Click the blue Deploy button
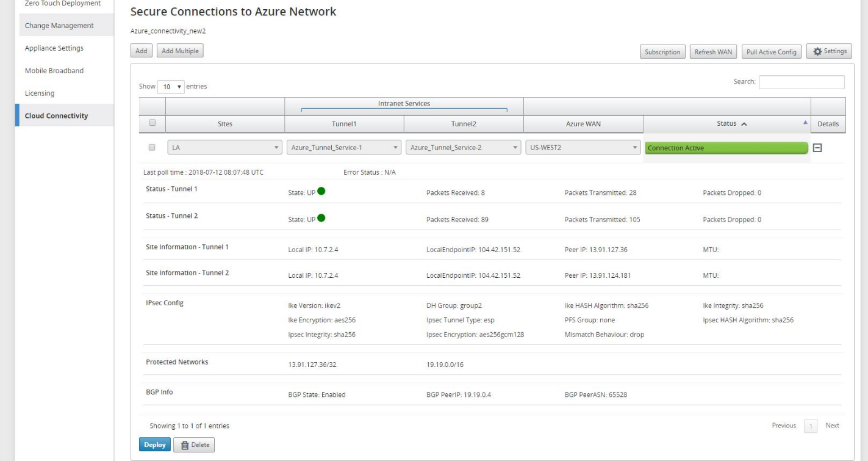 155,445
